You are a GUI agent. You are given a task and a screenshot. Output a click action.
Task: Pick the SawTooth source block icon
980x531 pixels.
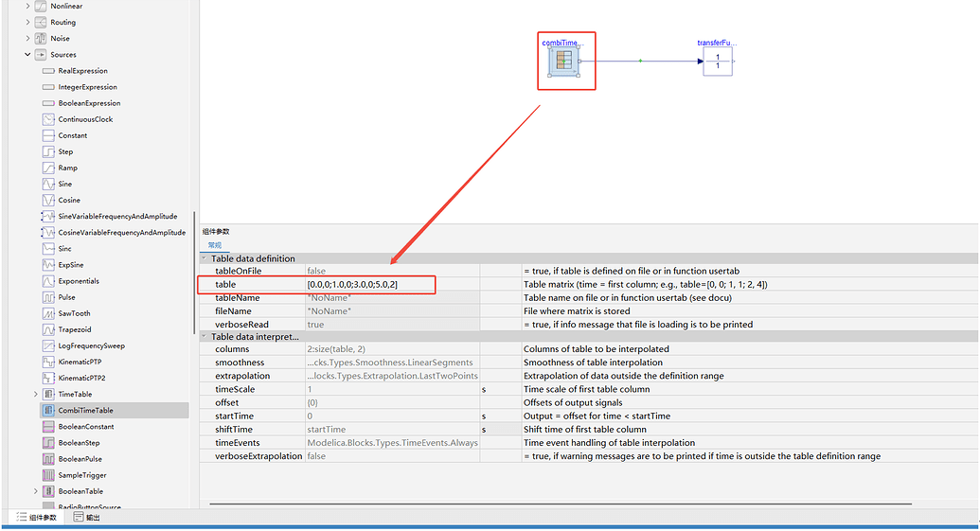coord(48,313)
